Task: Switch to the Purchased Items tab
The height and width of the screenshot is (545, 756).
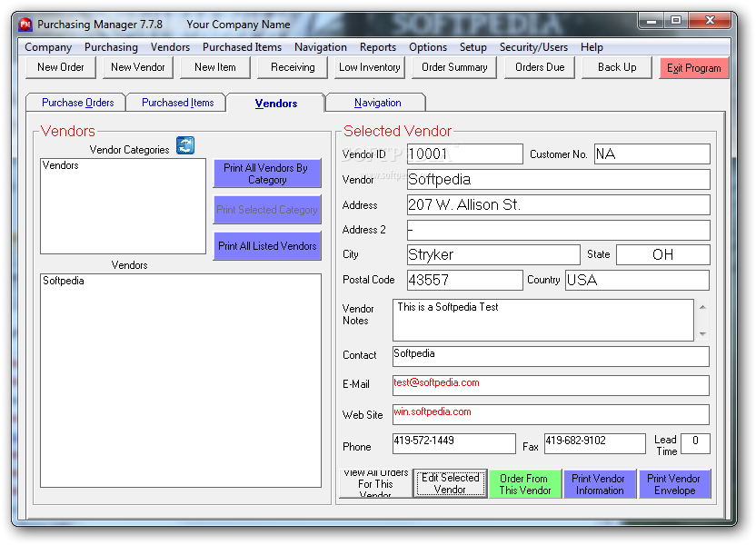Action: 177,103
